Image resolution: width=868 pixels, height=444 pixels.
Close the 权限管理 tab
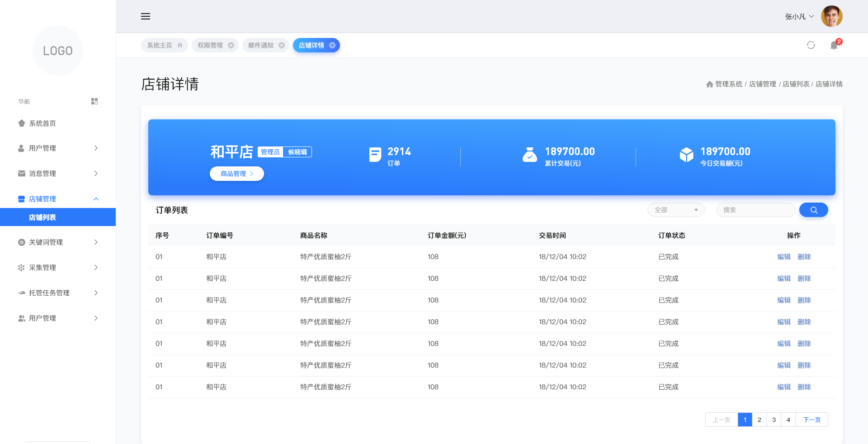coord(231,45)
